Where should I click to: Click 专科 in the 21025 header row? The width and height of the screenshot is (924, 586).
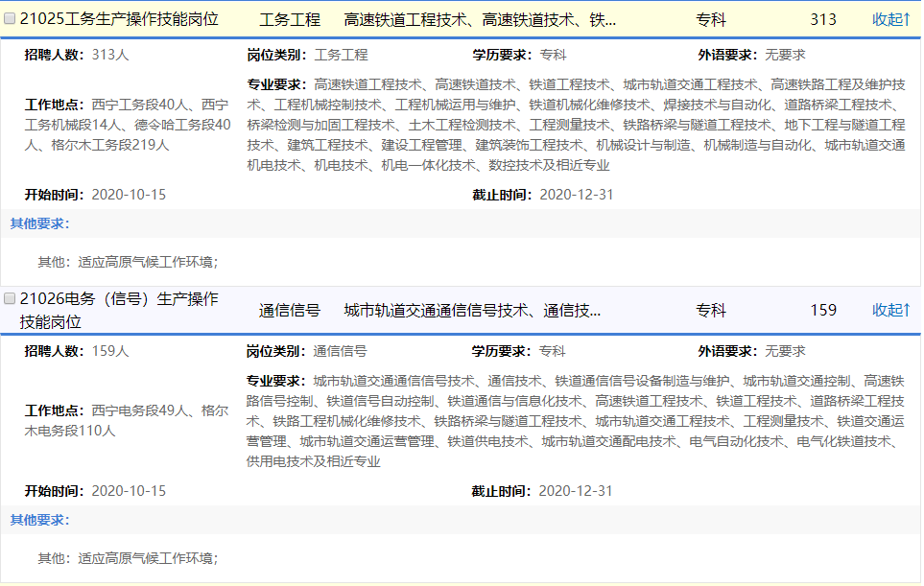(x=711, y=19)
